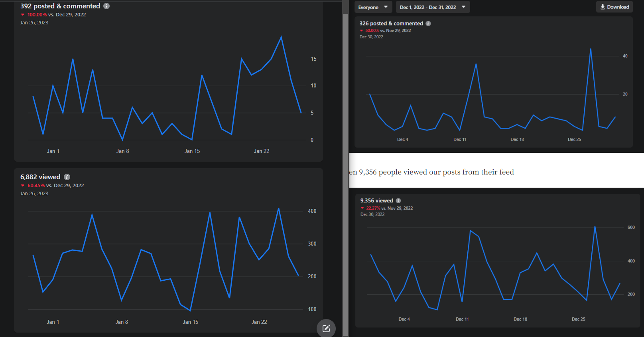Click Jan 26, 2023 date under 6,882 viewed

coord(34,194)
